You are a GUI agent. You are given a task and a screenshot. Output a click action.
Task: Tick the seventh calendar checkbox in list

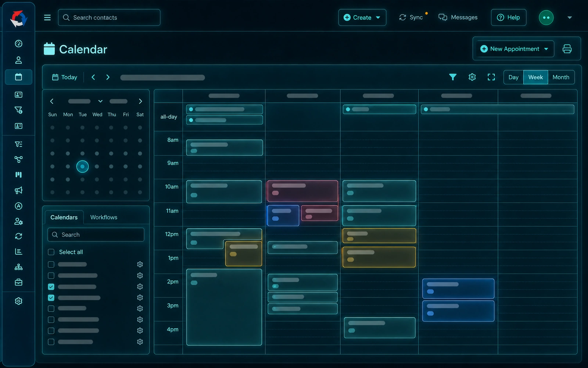pyautogui.click(x=51, y=331)
